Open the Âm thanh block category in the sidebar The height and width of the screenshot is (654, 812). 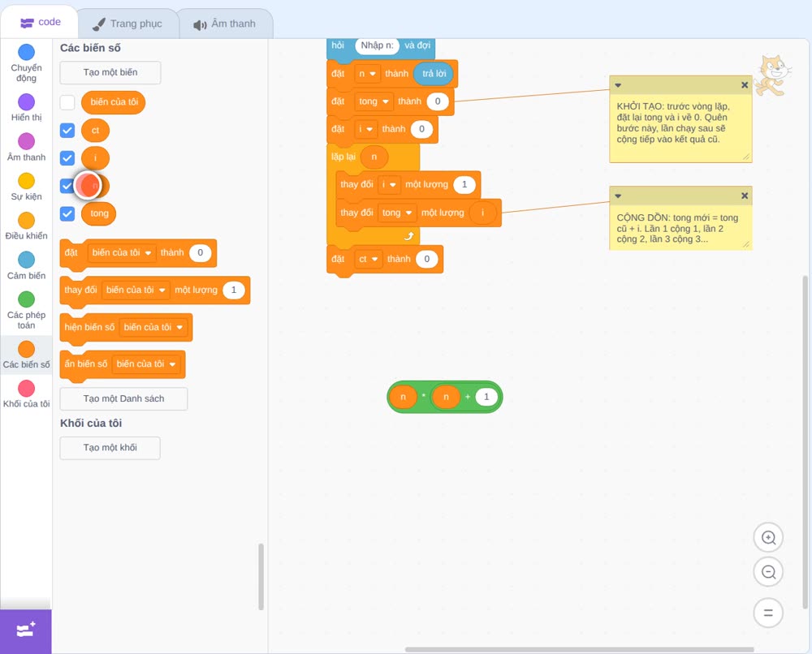[26, 148]
